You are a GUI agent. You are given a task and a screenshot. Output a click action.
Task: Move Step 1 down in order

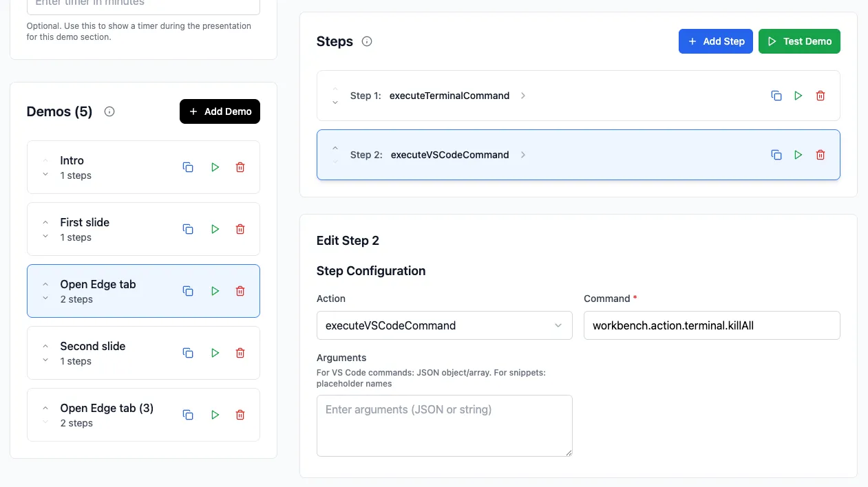point(335,102)
